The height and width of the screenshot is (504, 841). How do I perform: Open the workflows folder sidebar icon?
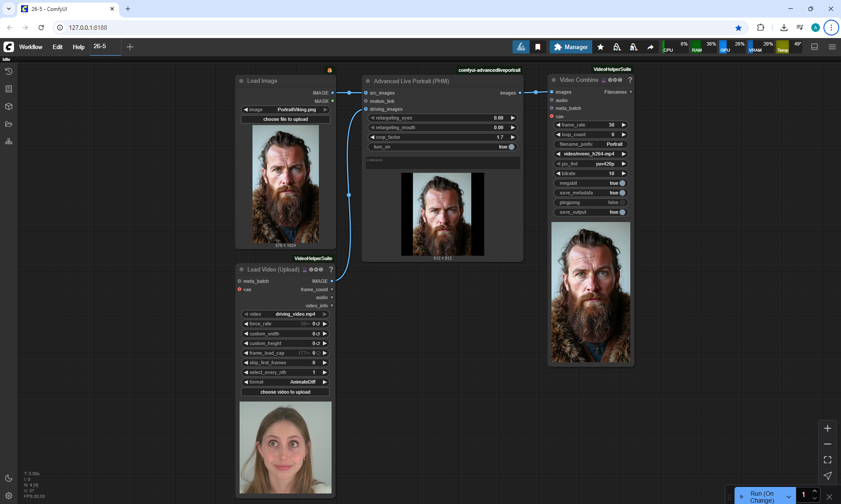[9, 124]
